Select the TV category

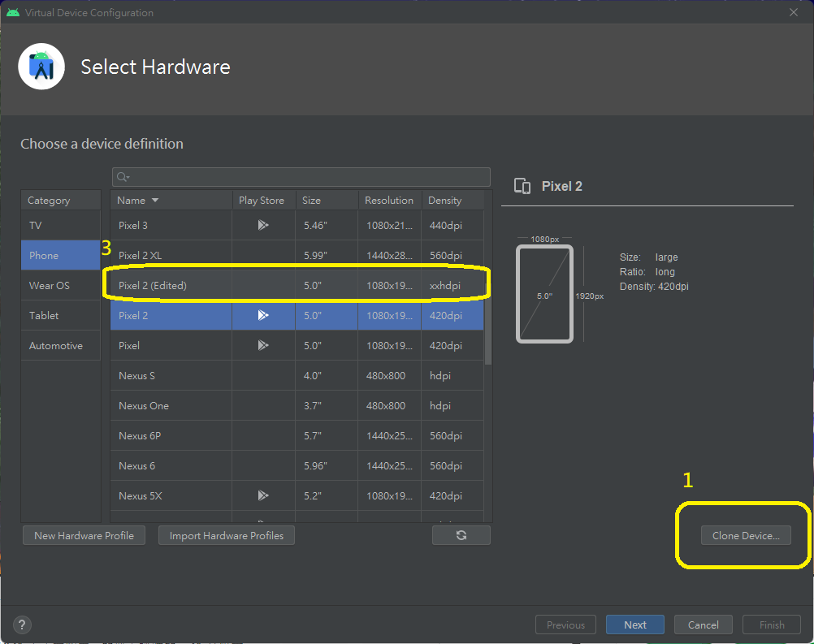tap(60, 225)
